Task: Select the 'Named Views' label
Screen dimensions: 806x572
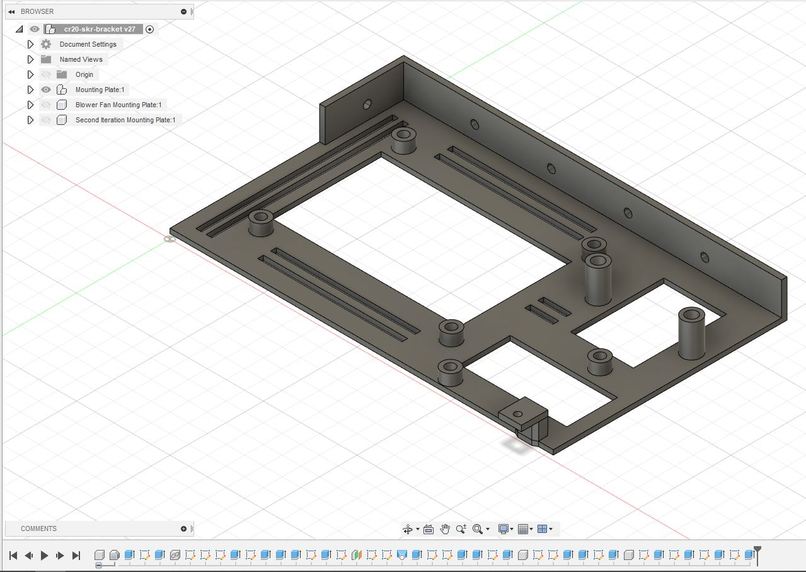Action: (x=81, y=59)
